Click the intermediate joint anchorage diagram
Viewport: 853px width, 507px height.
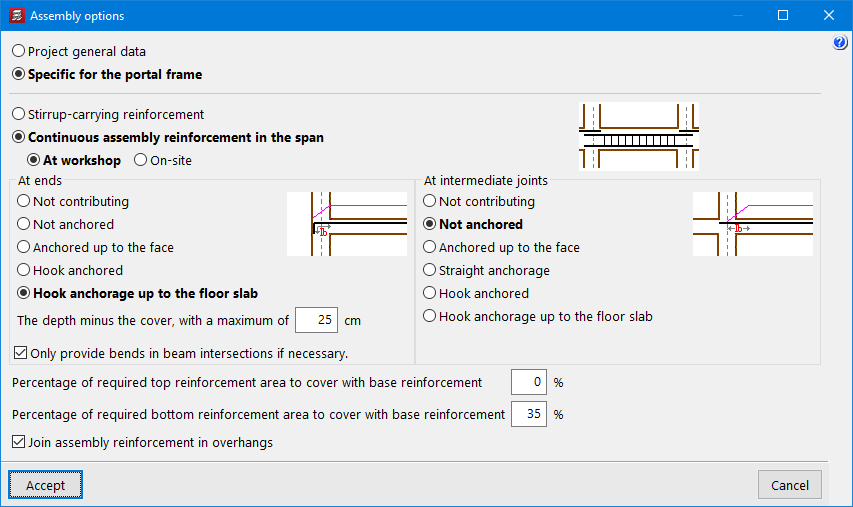click(x=752, y=224)
